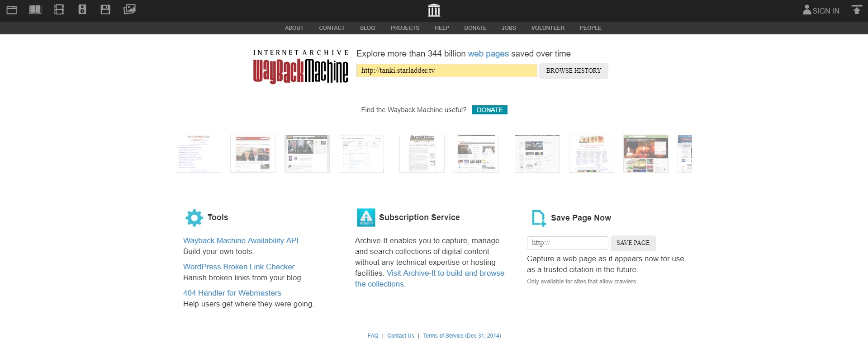Open the Audio speaker icon
Viewport: 868px width, 348px height.
point(82,9)
